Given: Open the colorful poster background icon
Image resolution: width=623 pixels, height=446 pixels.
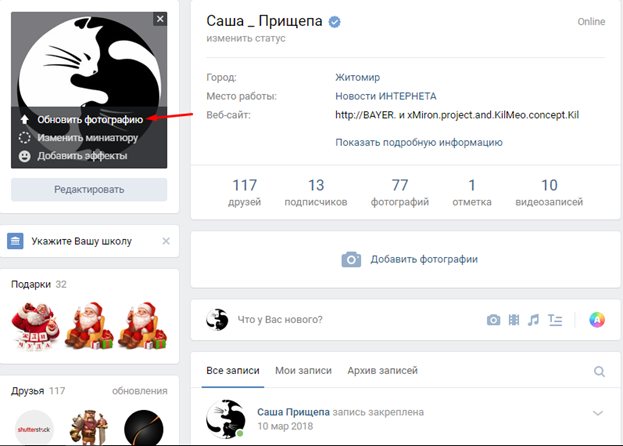Looking at the screenshot, I should (597, 320).
